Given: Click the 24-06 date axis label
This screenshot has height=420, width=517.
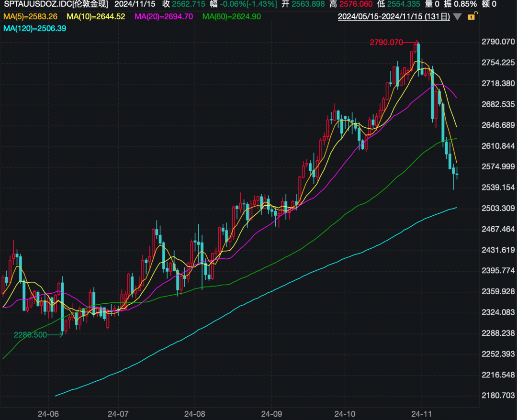Looking at the screenshot, I should [48, 413].
